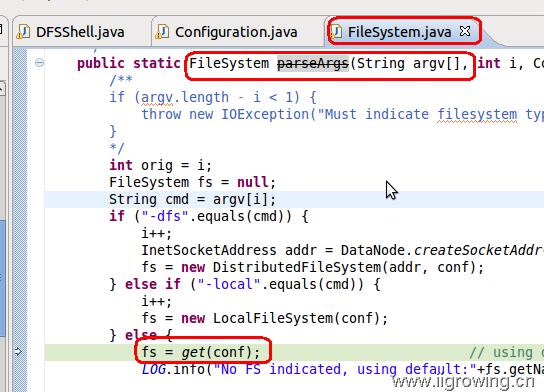Click the commented 'if (argv.length - i < 1)' line
544x392 pixels.
coord(212,97)
